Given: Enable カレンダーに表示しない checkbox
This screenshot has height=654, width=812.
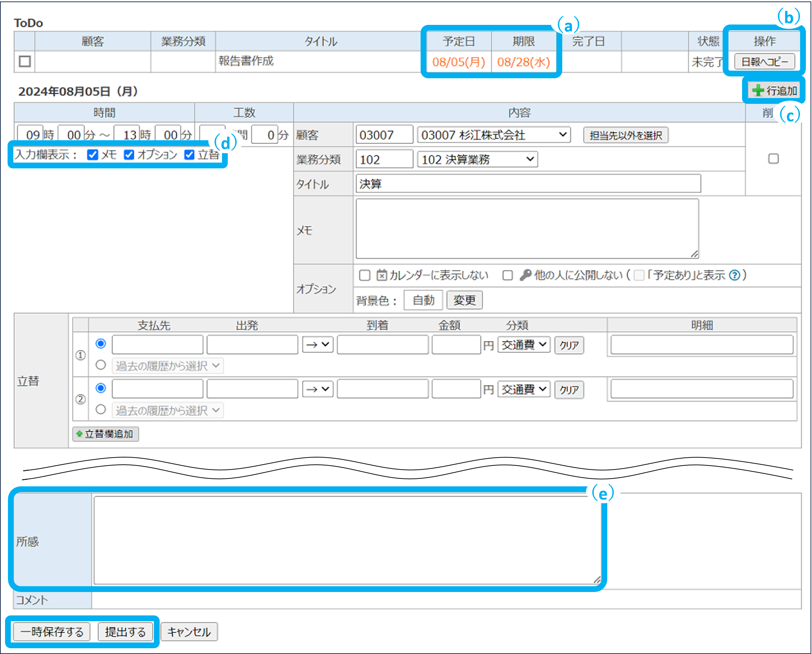Looking at the screenshot, I should (364, 275).
